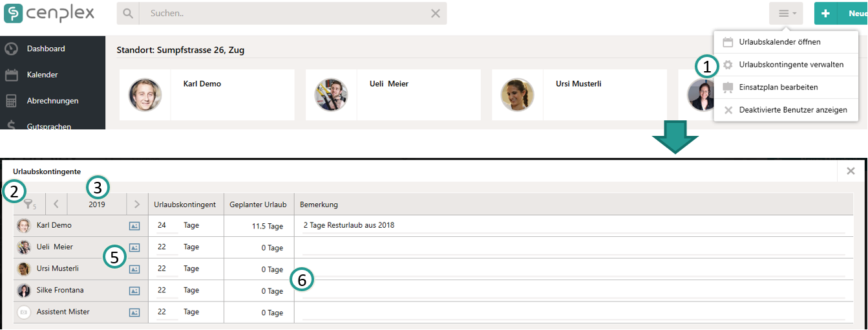868x330 pixels.
Task: Go to next year with right chevron
Action: [x=137, y=204]
